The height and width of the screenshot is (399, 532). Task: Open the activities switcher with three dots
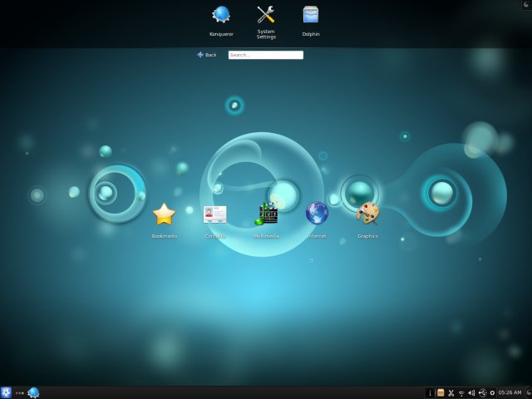(x=19, y=392)
